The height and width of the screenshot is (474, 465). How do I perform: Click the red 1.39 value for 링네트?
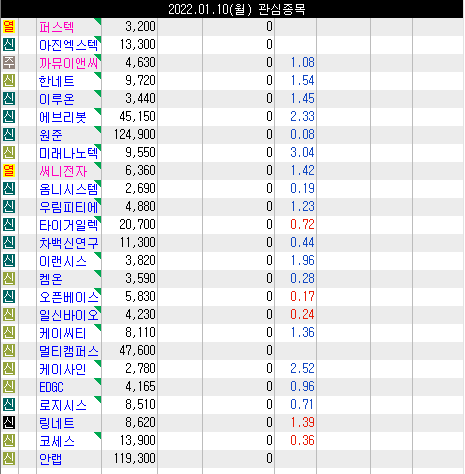[x=302, y=423]
